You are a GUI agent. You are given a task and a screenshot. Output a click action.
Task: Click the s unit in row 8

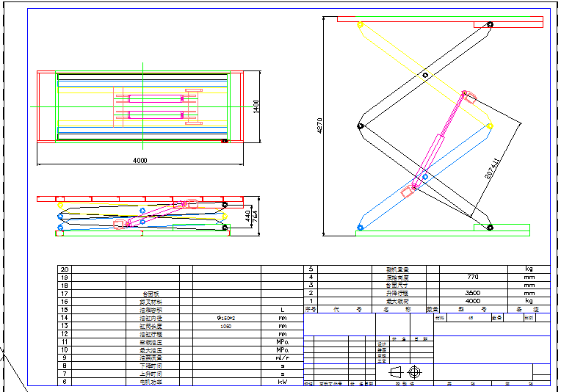pyautogui.click(x=283, y=366)
